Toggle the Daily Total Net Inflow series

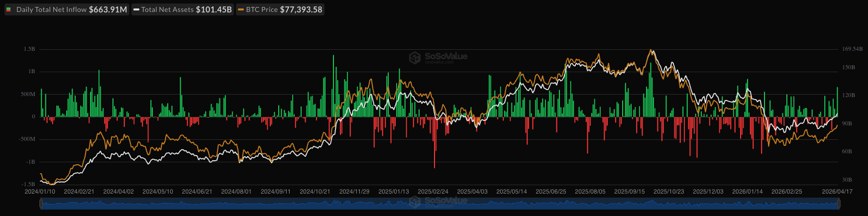click(51, 9)
